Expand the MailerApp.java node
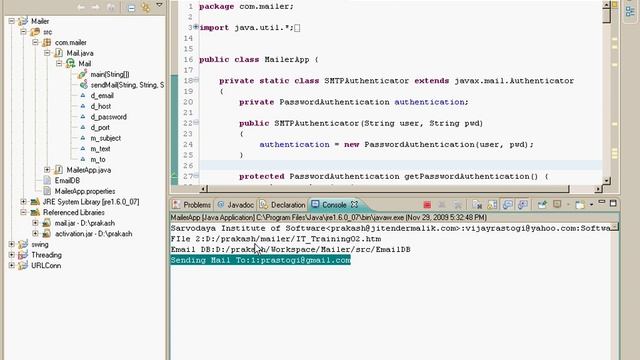The width and height of the screenshot is (640, 360). pos(47,169)
